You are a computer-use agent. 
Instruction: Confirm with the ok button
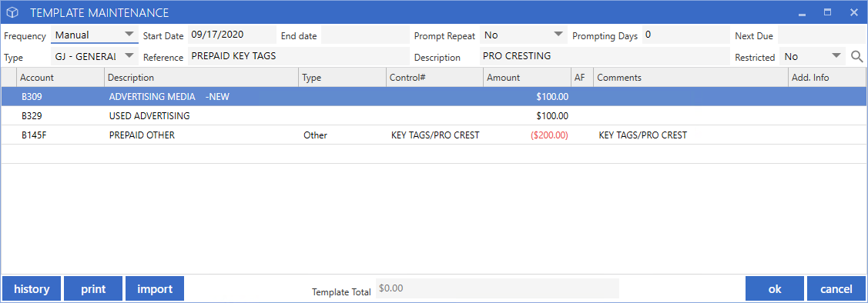point(775,288)
